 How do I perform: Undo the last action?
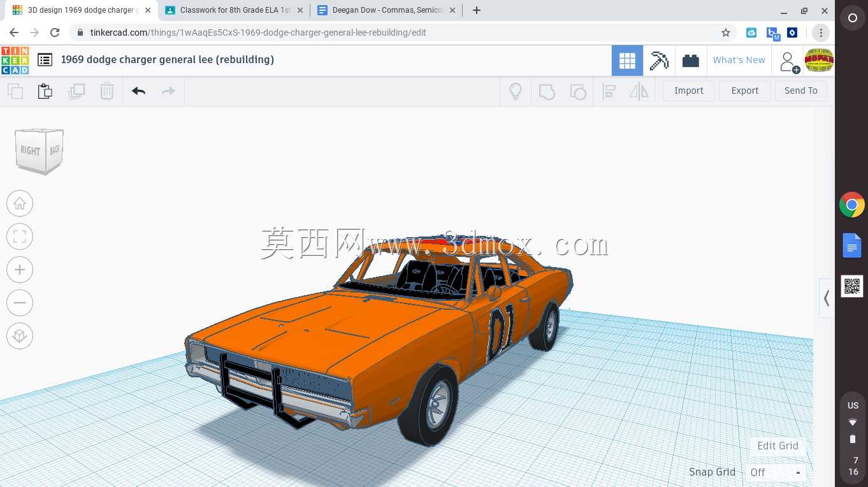(x=139, y=91)
